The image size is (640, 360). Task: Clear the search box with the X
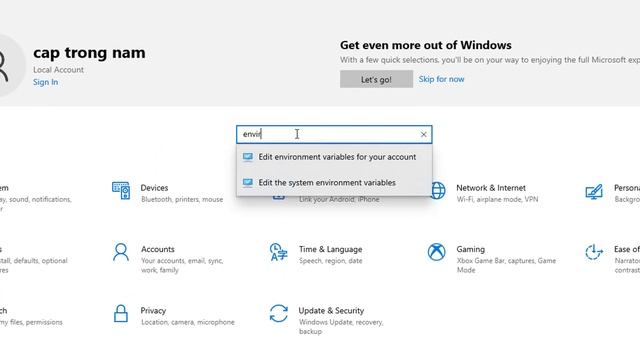[x=423, y=134]
